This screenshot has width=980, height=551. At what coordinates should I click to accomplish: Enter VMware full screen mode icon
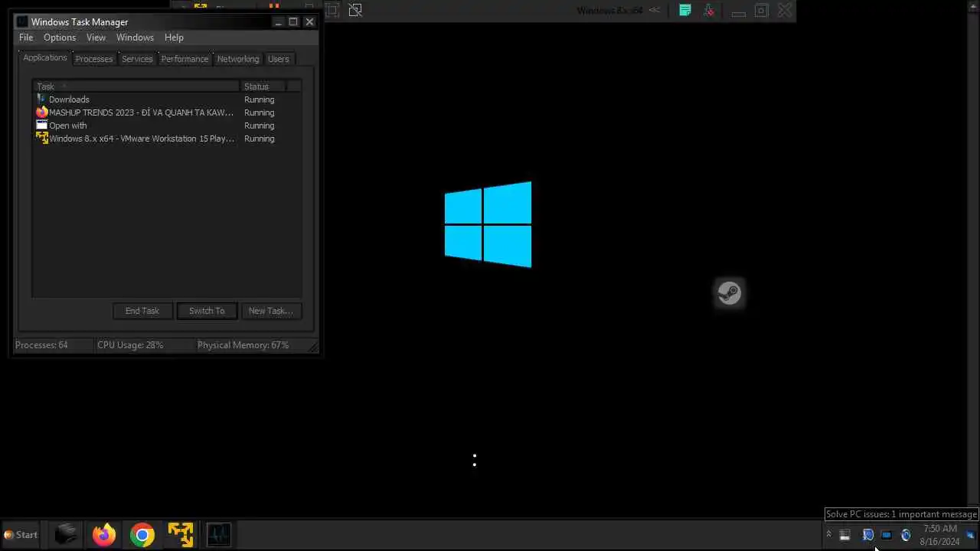click(x=332, y=10)
